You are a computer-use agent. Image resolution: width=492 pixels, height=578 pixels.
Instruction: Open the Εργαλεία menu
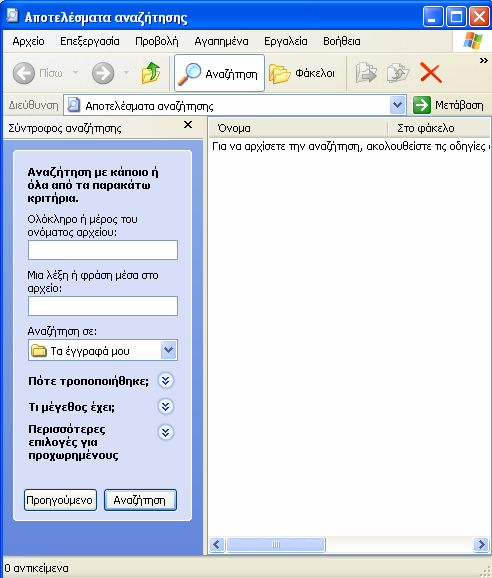coord(286,41)
